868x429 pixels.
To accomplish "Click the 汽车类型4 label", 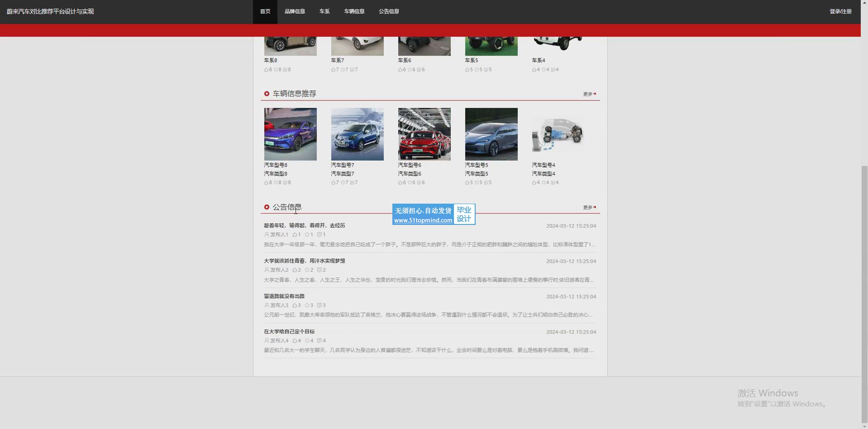I will click(544, 174).
